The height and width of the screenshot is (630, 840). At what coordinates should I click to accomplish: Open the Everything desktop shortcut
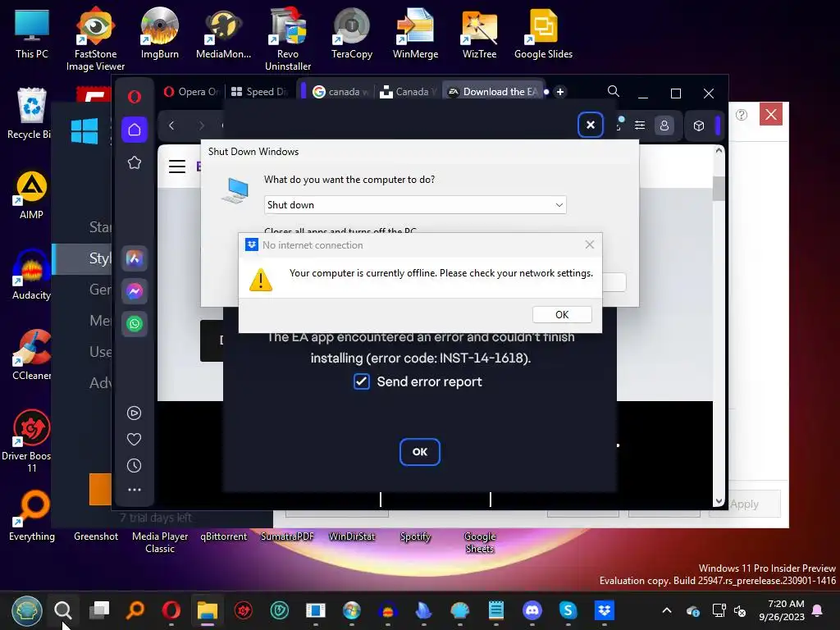coord(31,517)
